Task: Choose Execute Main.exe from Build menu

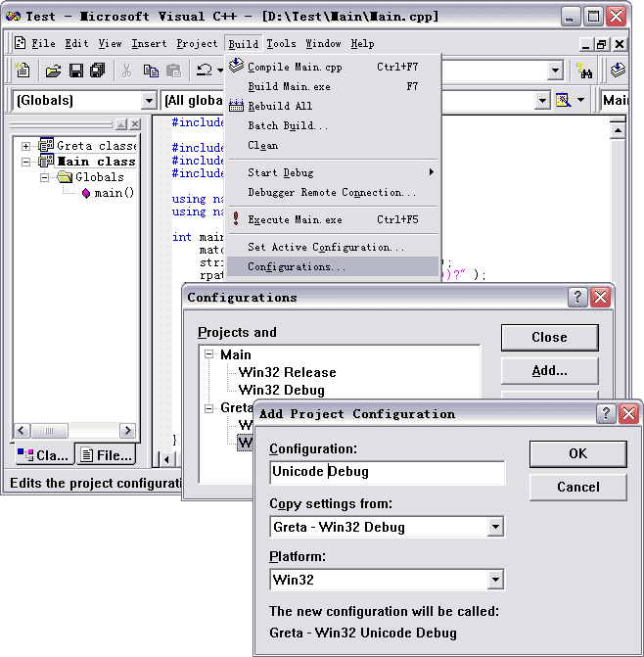Action: [x=334, y=219]
